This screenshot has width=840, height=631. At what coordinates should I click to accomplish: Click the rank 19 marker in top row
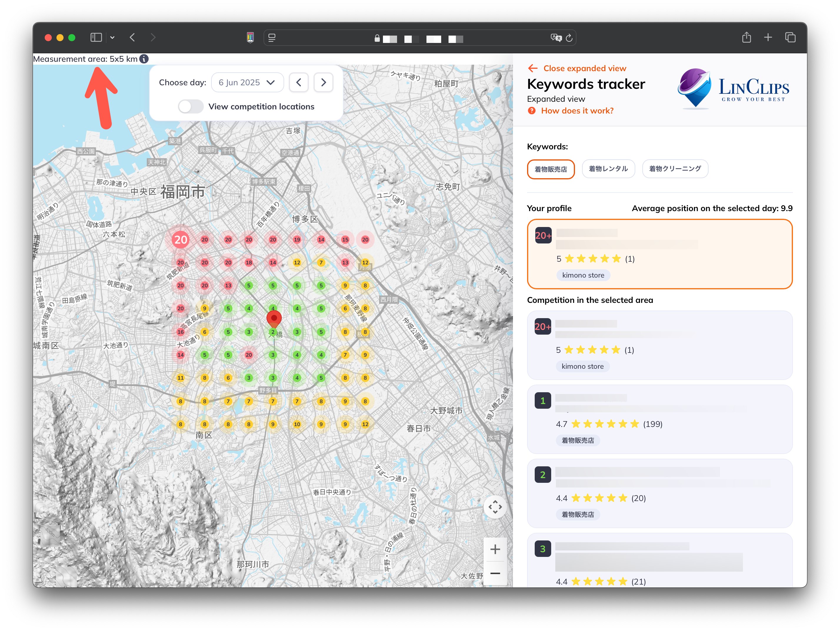297,240
